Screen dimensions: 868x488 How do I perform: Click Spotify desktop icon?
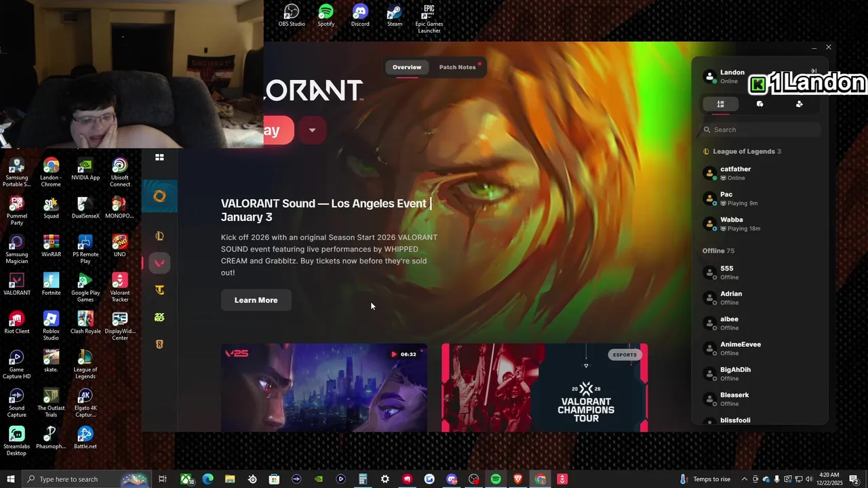pyautogui.click(x=326, y=16)
